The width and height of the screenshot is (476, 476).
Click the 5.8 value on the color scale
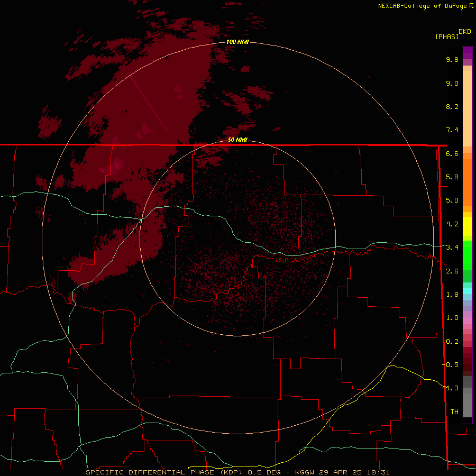point(452,177)
